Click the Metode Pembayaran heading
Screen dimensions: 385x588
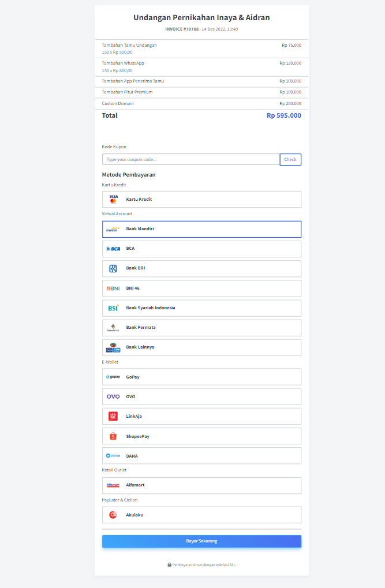pos(129,175)
